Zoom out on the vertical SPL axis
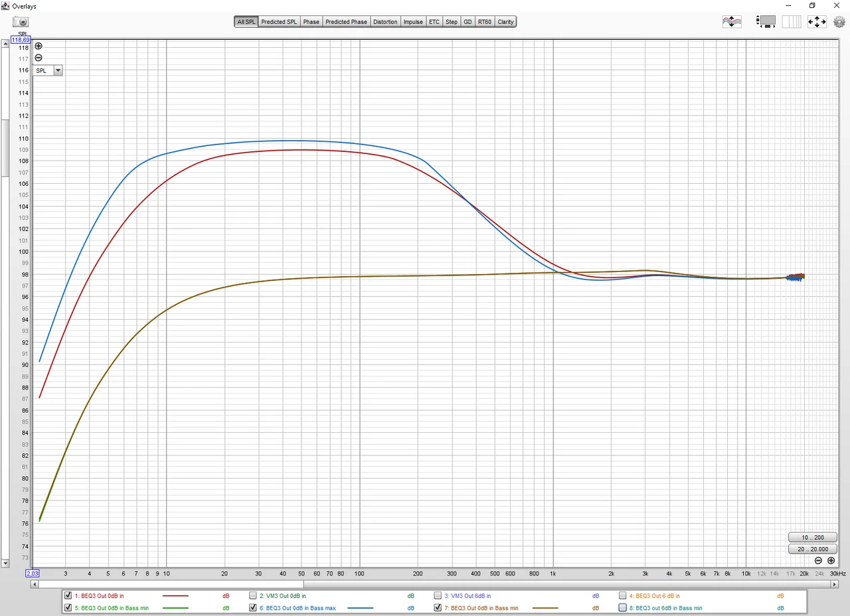This screenshot has height=616, width=850. pos(39,58)
